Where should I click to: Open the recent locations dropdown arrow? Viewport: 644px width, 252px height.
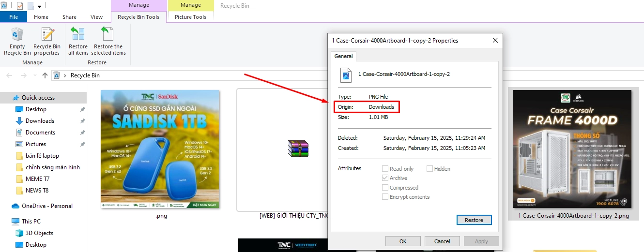pyautogui.click(x=34, y=75)
